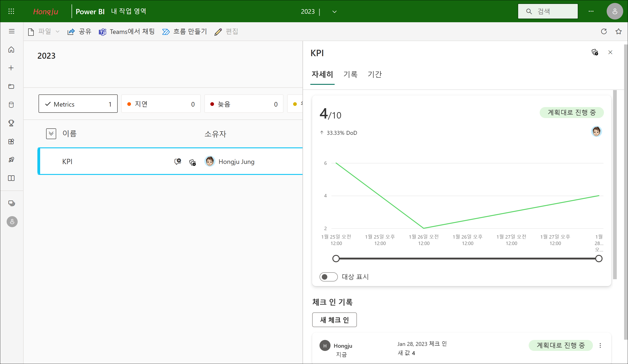The width and height of the screenshot is (628, 364).
Task: Expand all rows with the 이름 chevron
Action: [x=51, y=134]
